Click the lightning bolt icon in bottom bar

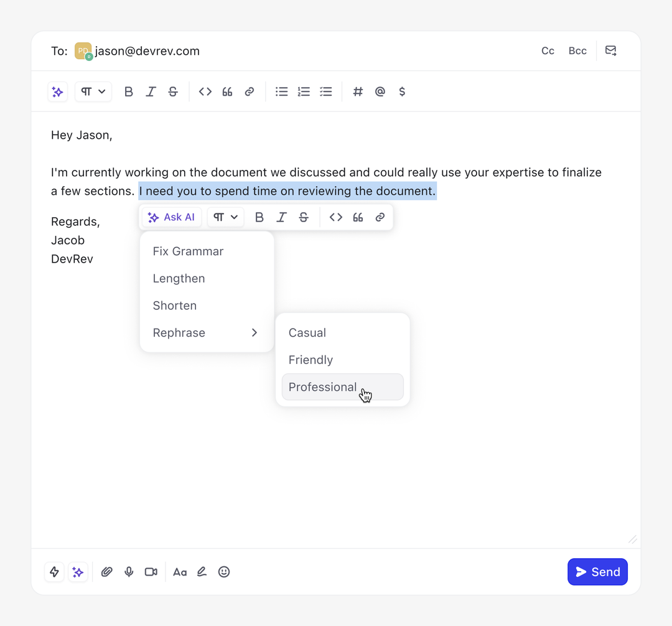coord(54,572)
